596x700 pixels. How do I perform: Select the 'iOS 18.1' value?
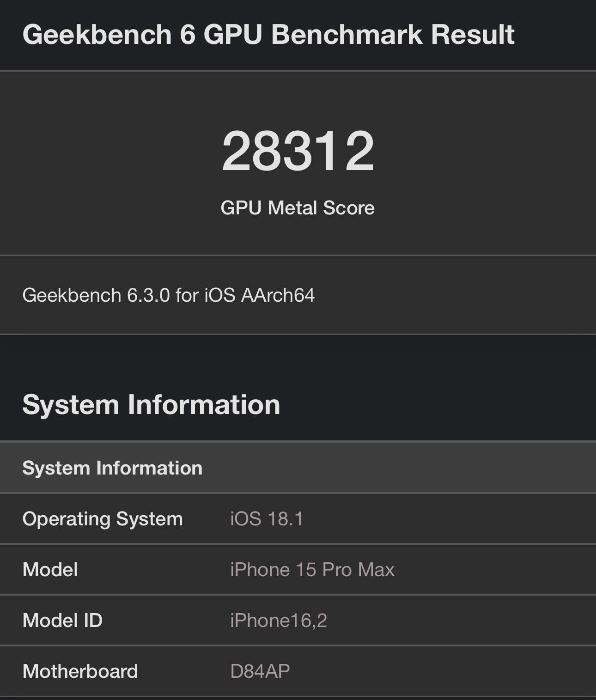pyautogui.click(x=267, y=519)
